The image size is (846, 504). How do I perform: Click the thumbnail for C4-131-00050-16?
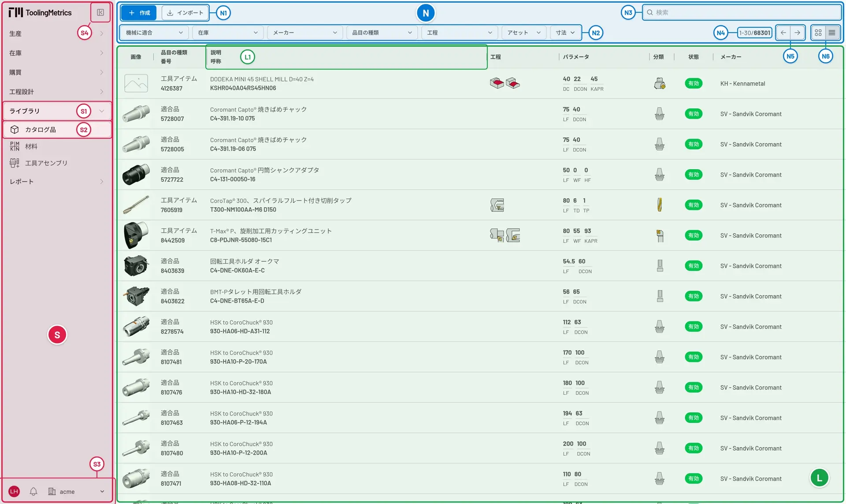click(136, 174)
